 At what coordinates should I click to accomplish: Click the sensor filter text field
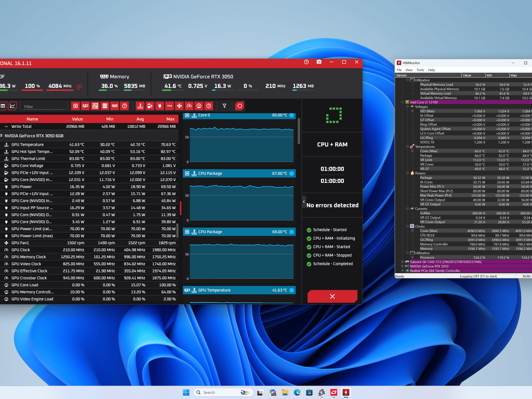[44, 107]
